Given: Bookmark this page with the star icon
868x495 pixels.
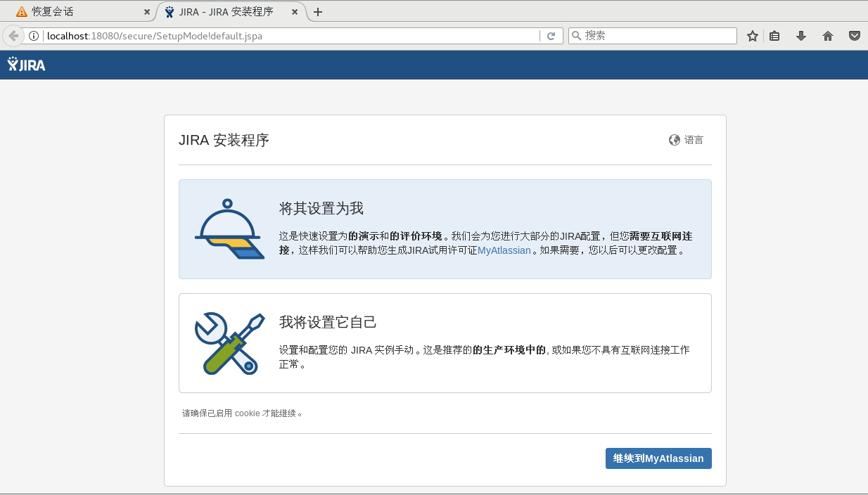Looking at the screenshot, I should [x=753, y=36].
